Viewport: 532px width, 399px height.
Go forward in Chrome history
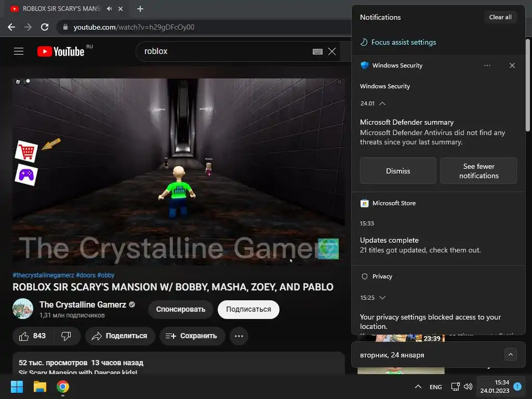28,27
